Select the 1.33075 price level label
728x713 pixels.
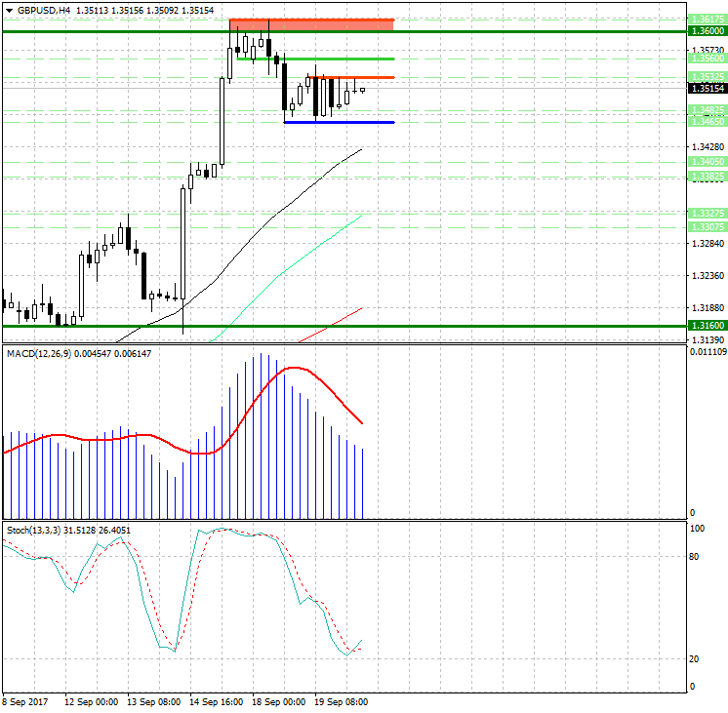(708, 227)
